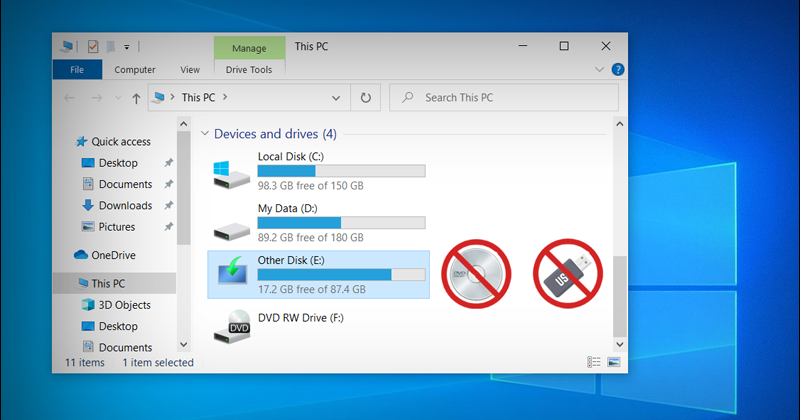800x420 pixels.
Task: Click main pane scrollbar down arrow
Action: tap(619, 344)
